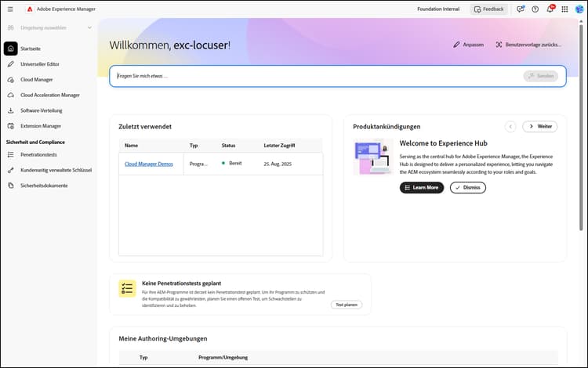Image resolution: width=588 pixels, height=368 pixels.
Task: Click the Typ column header in Zuletzt verwendet
Action: point(194,146)
